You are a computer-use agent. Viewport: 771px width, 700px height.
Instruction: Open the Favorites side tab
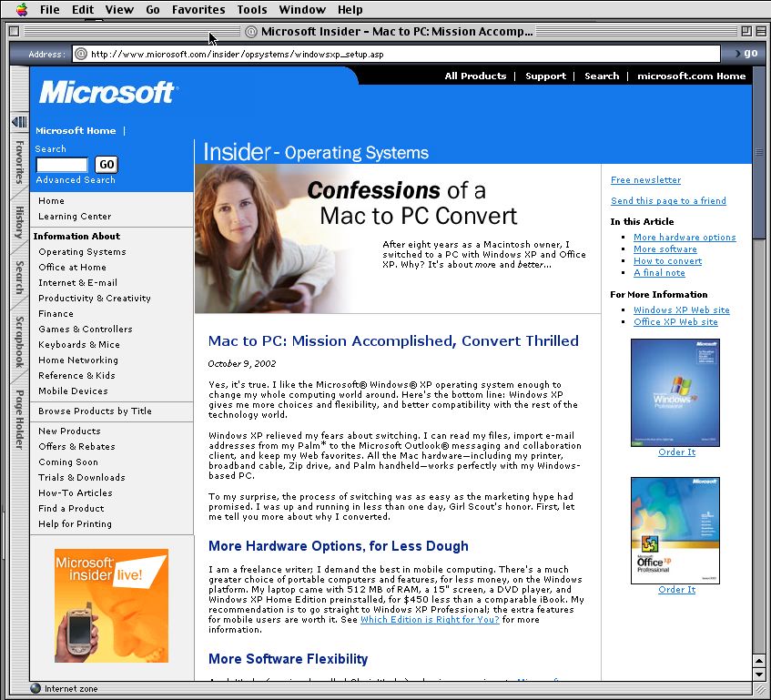pyautogui.click(x=18, y=162)
